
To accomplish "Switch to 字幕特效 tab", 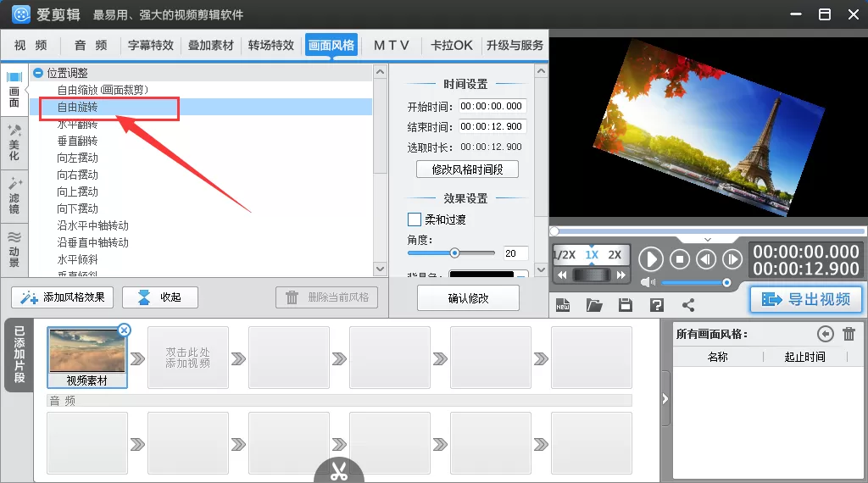I will (151, 46).
